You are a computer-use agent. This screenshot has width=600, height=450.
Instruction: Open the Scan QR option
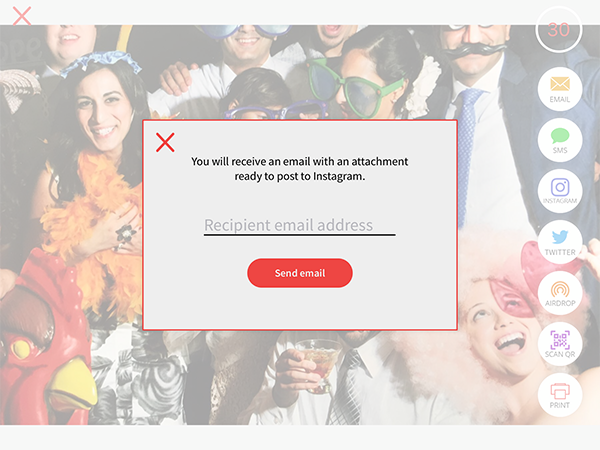point(560,344)
